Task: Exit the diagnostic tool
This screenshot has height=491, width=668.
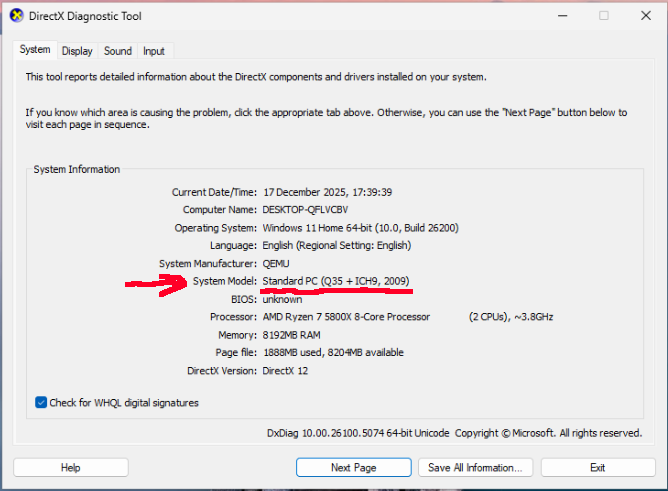Action: [x=598, y=468]
